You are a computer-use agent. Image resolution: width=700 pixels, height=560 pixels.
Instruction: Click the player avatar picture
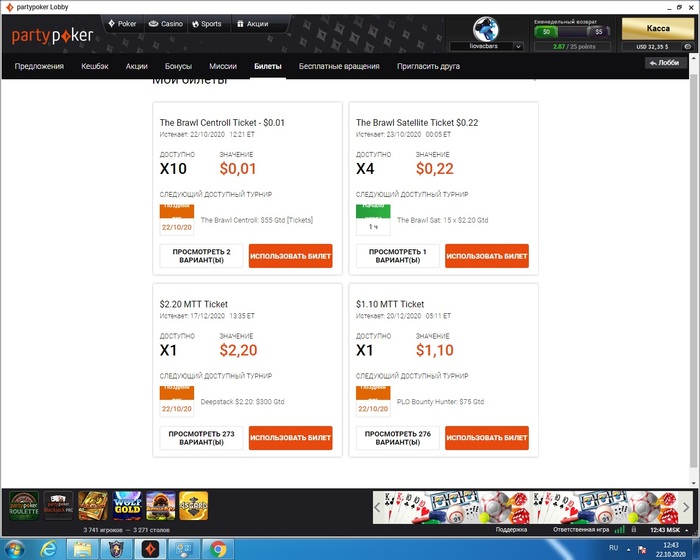pyautogui.click(x=485, y=29)
